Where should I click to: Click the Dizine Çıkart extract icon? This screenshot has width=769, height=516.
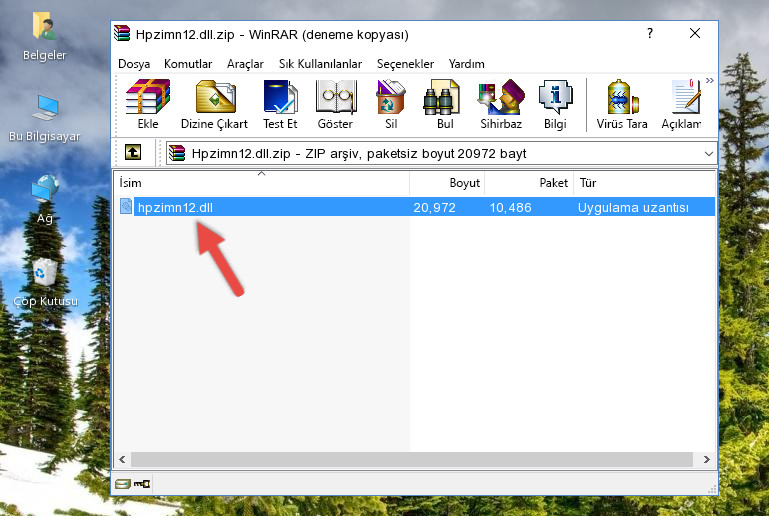click(215, 104)
